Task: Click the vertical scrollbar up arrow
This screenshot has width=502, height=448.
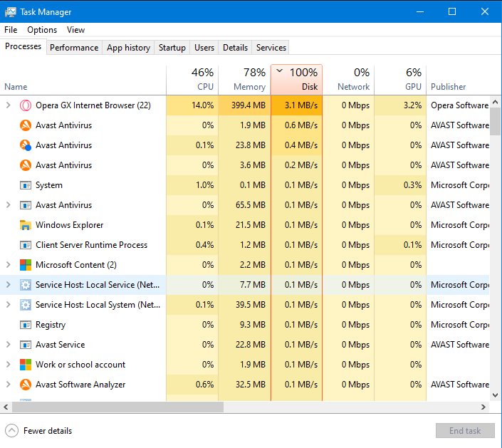Action: point(496,102)
